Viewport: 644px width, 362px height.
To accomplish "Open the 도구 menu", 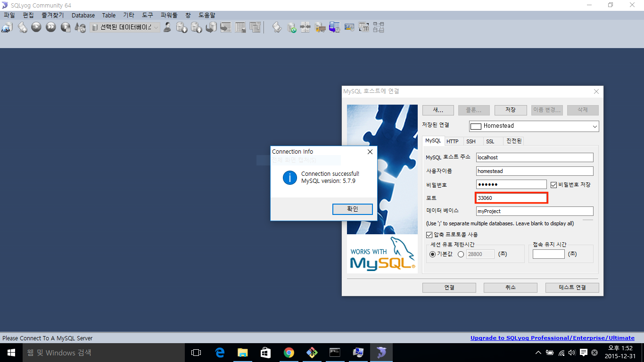I will click(148, 16).
